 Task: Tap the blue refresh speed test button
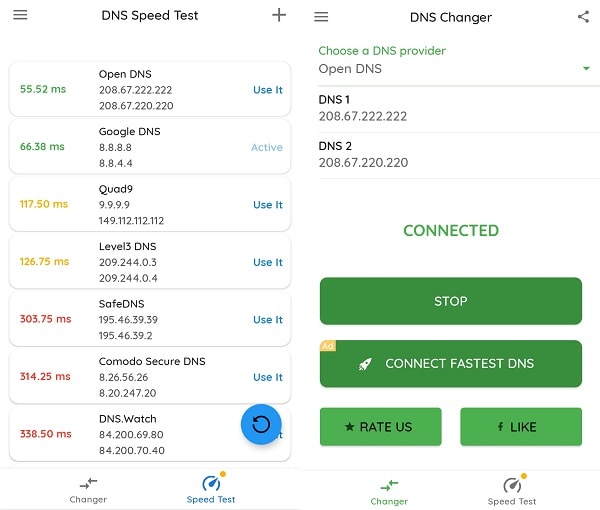(x=261, y=424)
